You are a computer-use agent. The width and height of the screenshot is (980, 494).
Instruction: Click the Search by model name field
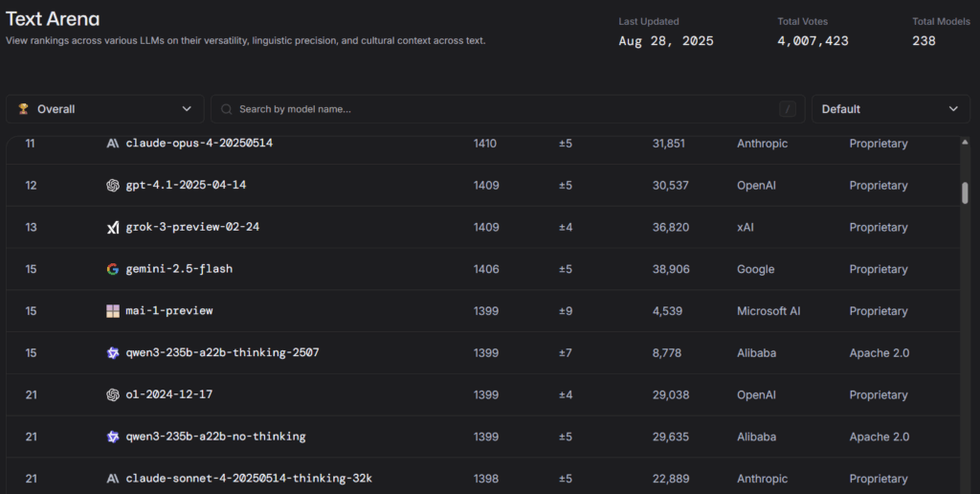click(x=507, y=109)
